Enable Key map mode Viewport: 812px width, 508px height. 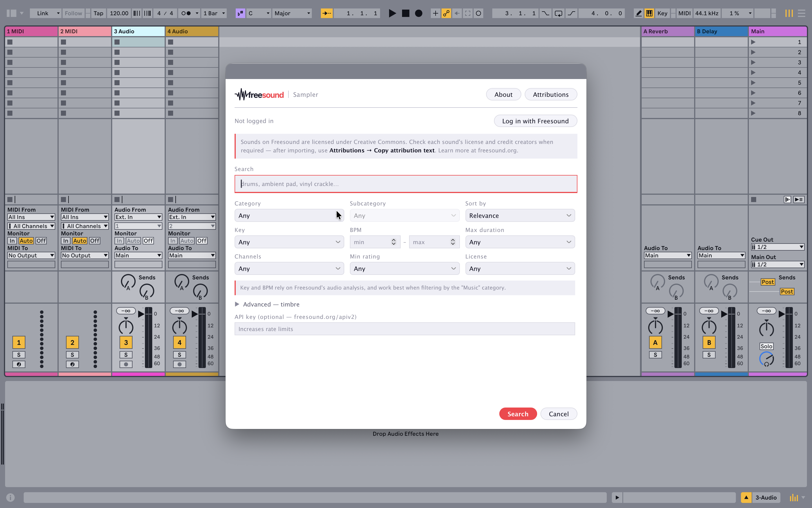[x=662, y=14]
